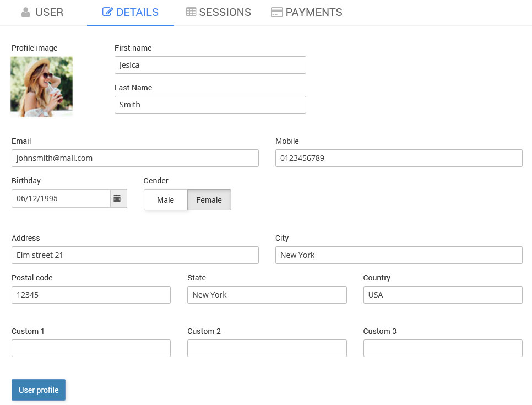Focus the Postal code field
Viewport: 532px width, 405px height.
(91, 295)
